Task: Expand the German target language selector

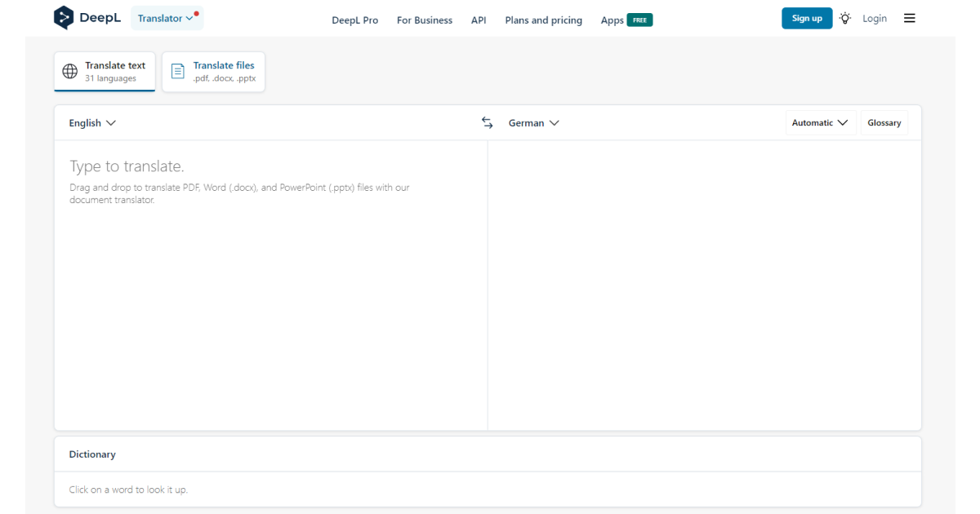Action: [533, 123]
